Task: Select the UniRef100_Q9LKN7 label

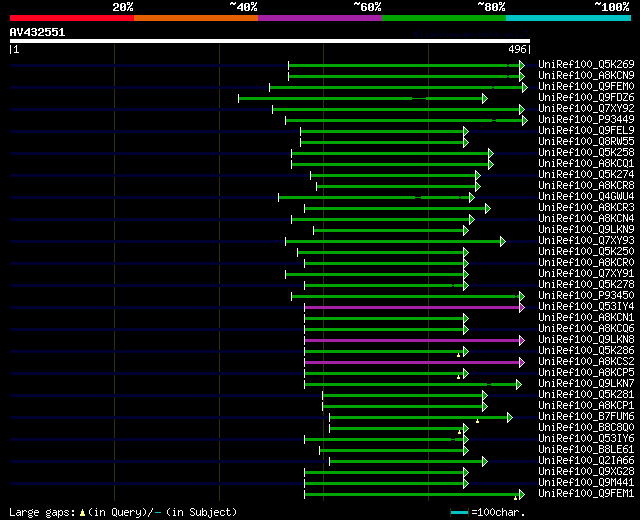Action: tap(586, 384)
